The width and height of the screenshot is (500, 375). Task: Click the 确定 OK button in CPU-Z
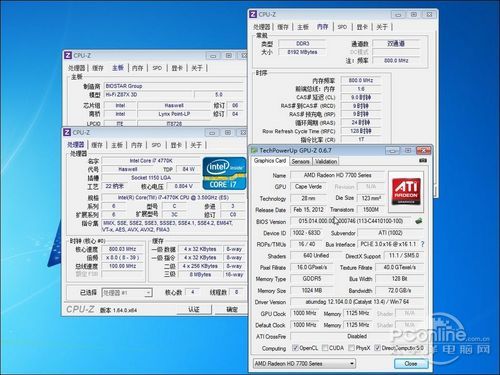click(x=232, y=309)
